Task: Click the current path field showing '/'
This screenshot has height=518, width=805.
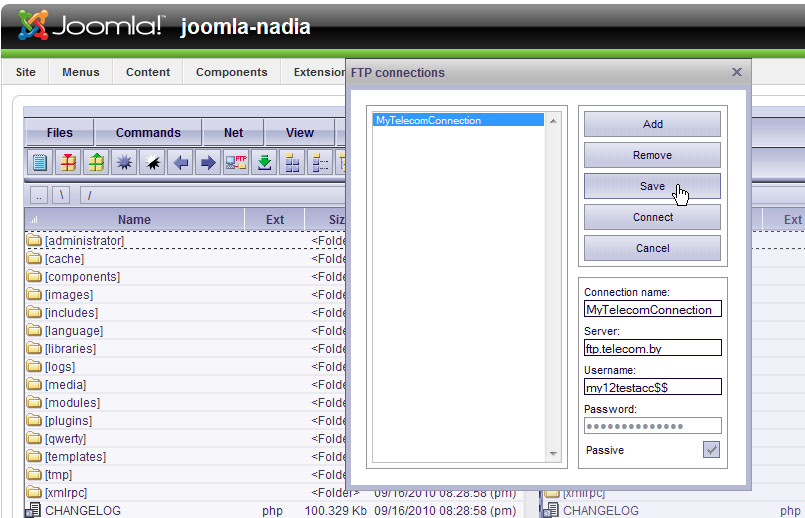Action: tap(213, 196)
